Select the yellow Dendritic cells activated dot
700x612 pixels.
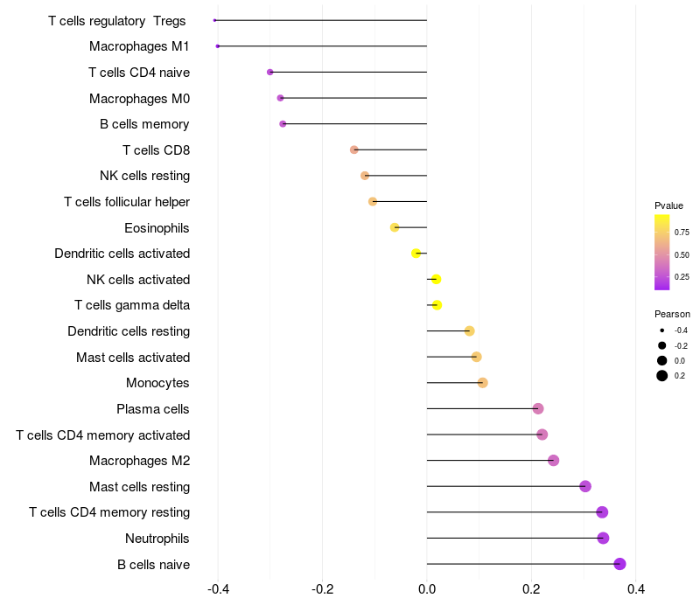pyautogui.click(x=416, y=254)
